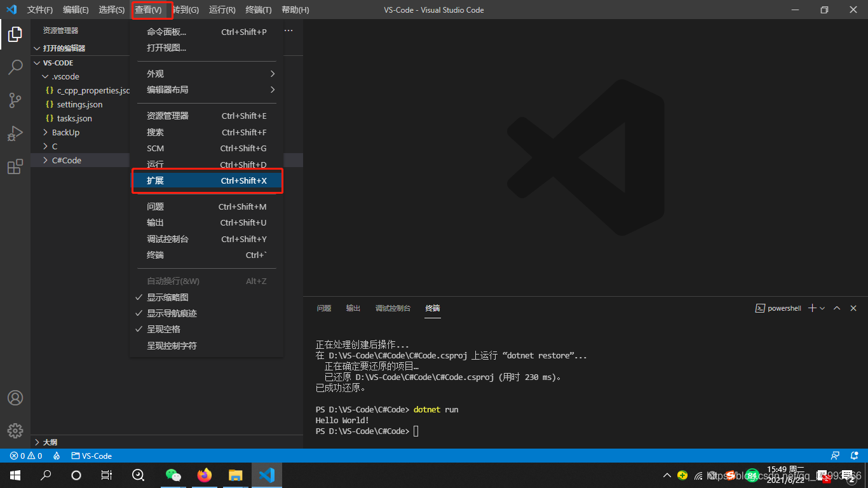
Task: Open the Search activity bar icon
Action: click(15, 67)
